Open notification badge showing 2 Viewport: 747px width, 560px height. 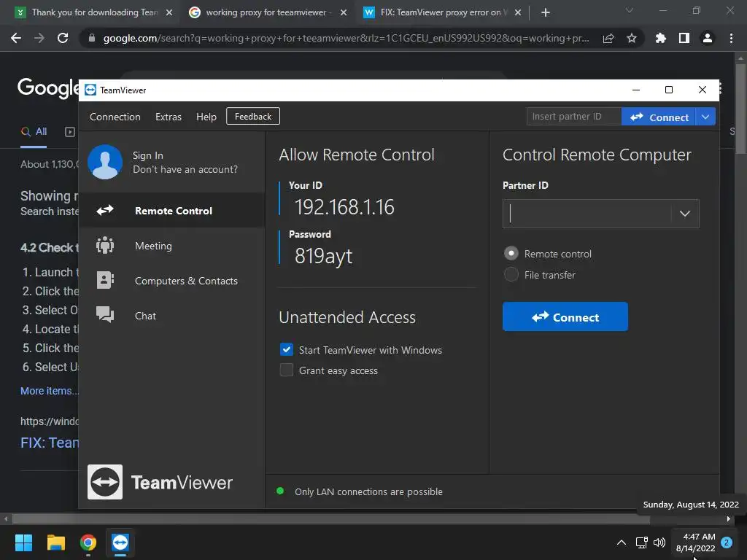point(727,542)
